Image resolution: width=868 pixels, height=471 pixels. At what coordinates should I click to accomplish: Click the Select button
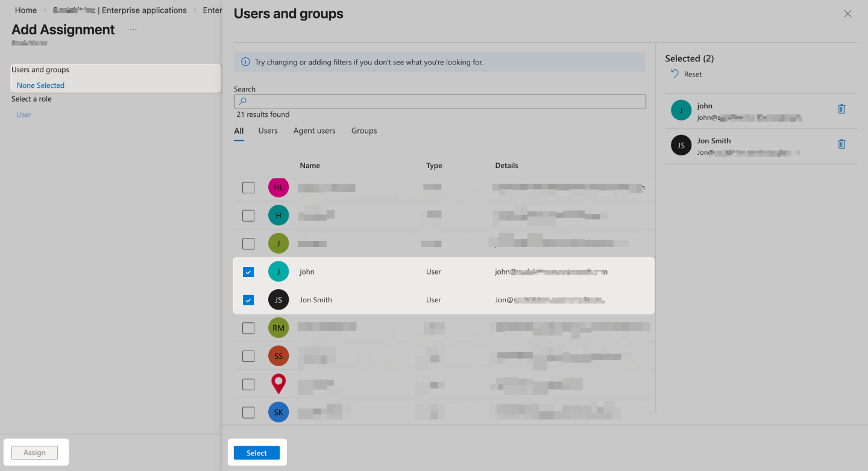257,452
